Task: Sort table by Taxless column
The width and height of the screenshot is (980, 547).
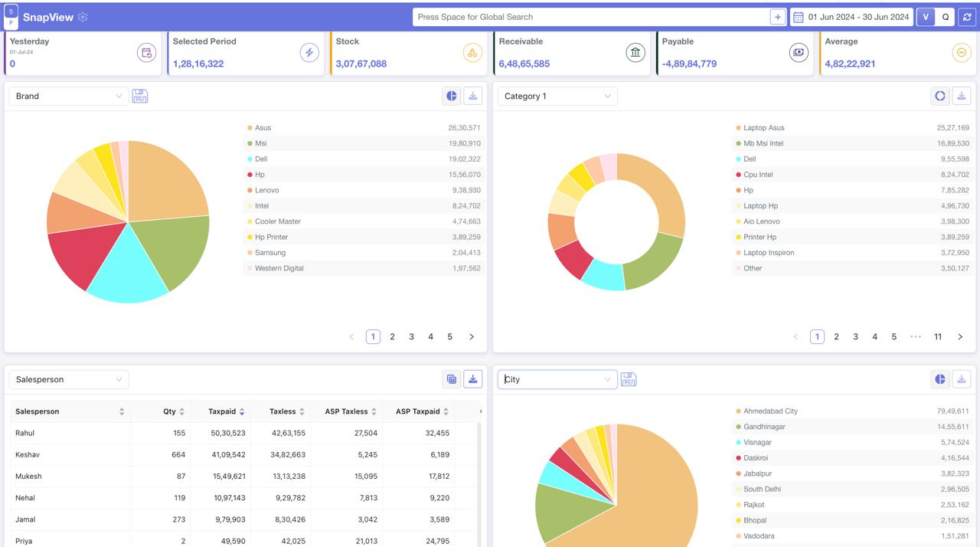Action: (x=302, y=411)
